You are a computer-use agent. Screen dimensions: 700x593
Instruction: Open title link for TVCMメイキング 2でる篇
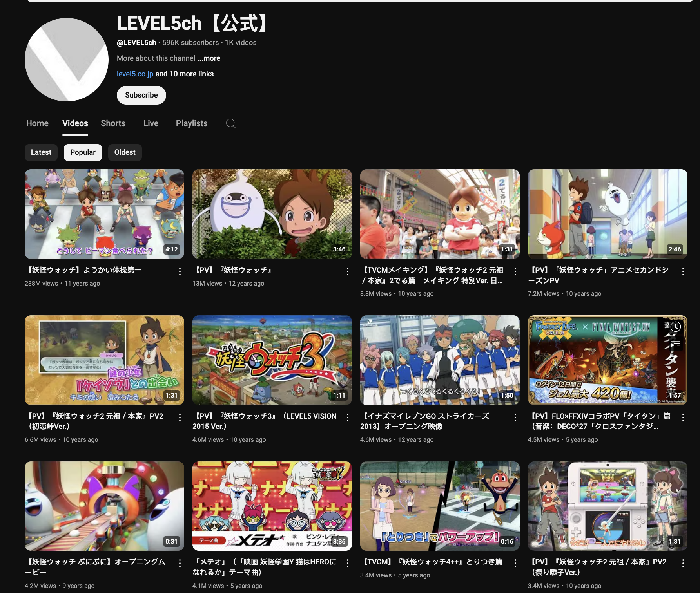(432, 275)
